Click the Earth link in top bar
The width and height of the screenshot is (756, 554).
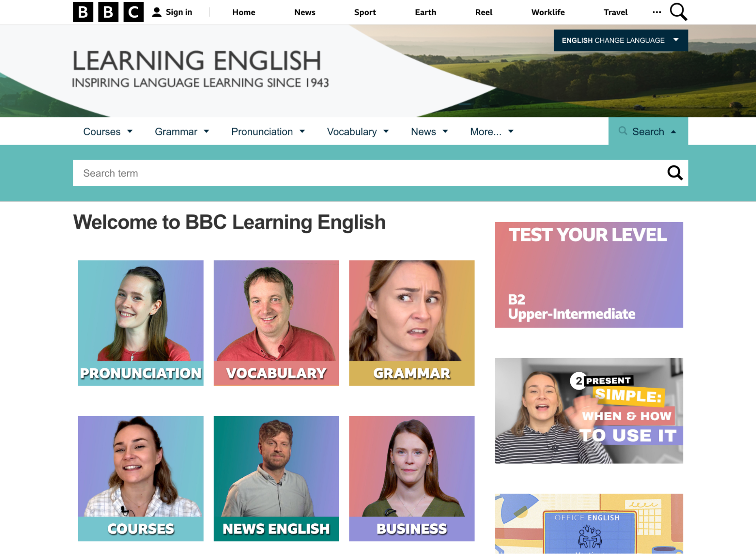[425, 12]
